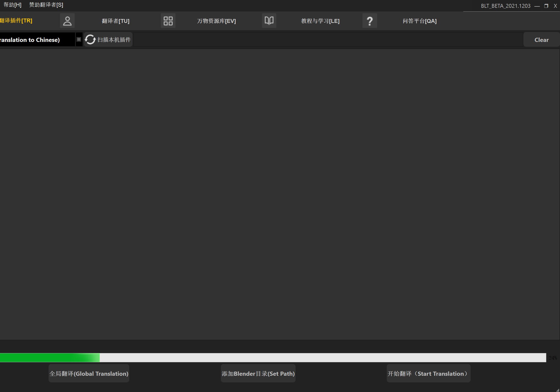Image resolution: width=560 pixels, height=392 pixels.
Task: Click 添加Blender目录(Set Path) button
Action: pos(258,373)
